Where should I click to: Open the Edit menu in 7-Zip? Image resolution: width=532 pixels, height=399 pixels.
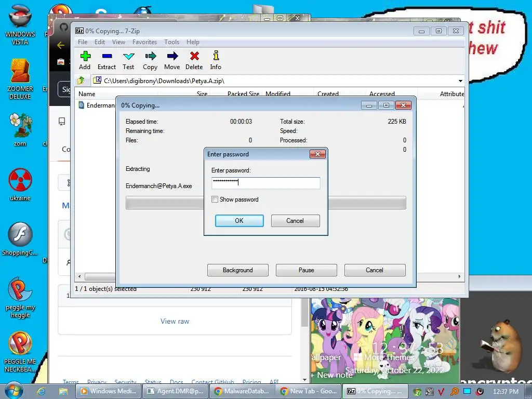pyautogui.click(x=100, y=42)
